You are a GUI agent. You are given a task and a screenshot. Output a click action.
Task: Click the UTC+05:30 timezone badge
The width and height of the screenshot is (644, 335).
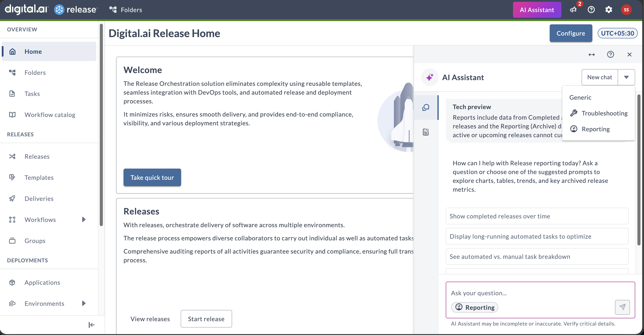point(617,33)
